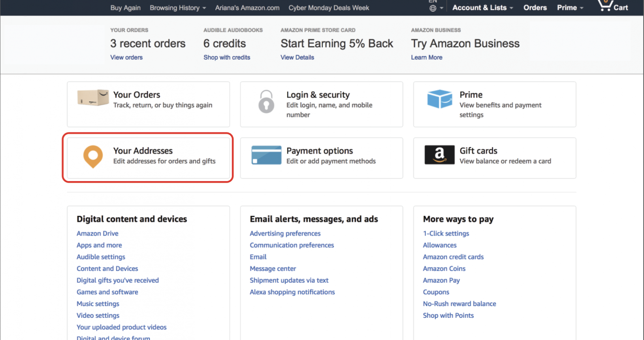The image size is (644, 340).
Task: Open No-Rush reward balance link
Action: tap(459, 304)
